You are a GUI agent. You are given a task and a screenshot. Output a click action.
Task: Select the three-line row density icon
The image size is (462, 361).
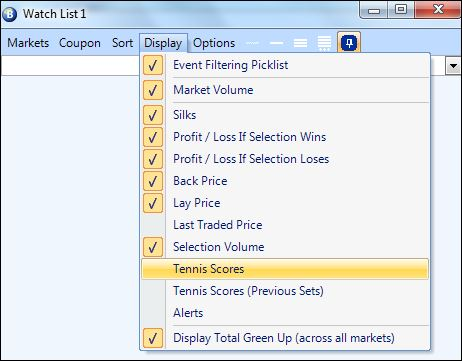[x=300, y=43]
